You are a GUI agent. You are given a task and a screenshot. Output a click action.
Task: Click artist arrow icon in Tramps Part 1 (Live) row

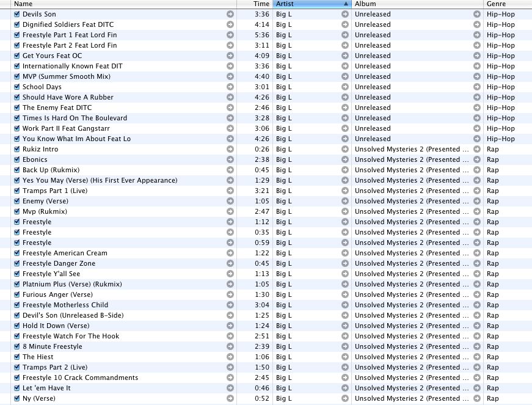pyautogui.click(x=345, y=191)
